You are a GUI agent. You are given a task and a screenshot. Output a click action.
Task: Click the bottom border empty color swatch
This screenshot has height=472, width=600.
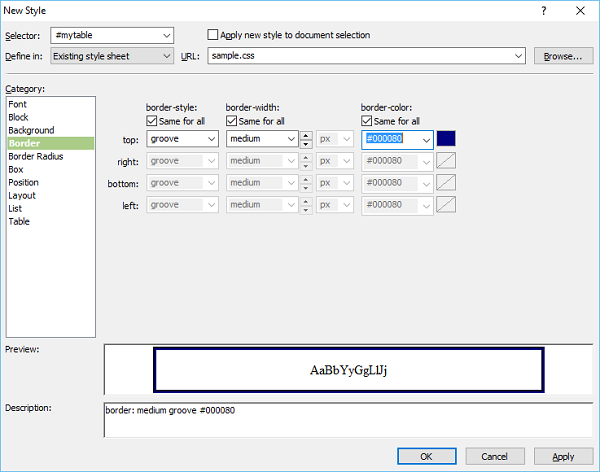(x=446, y=183)
